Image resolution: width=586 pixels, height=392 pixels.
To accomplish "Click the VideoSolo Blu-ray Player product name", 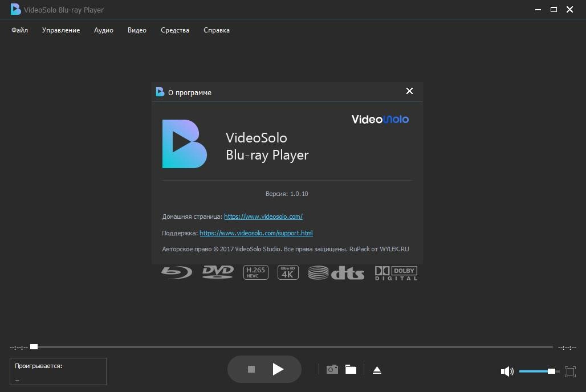I will click(267, 146).
